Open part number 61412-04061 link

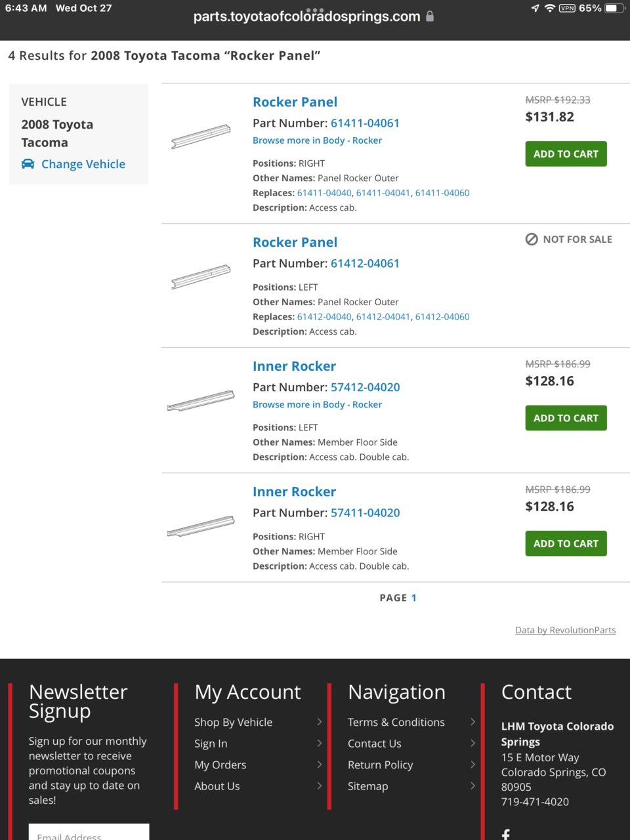click(x=365, y=263)
